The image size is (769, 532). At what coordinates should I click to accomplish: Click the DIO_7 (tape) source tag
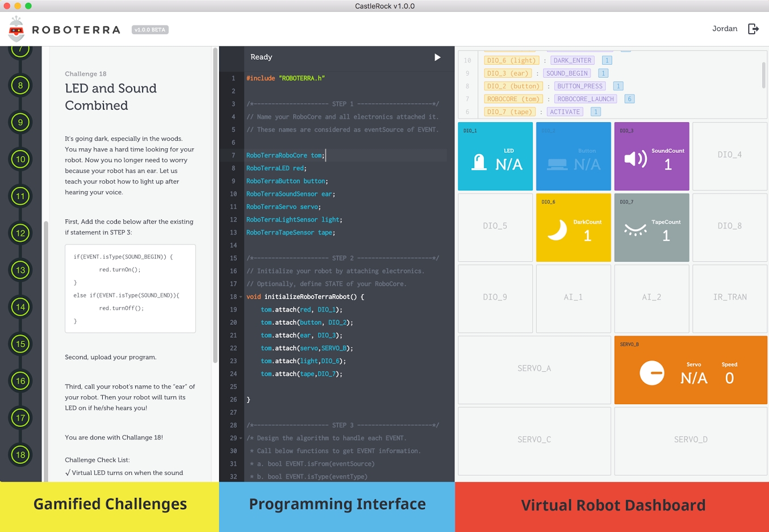click(509, 112)
